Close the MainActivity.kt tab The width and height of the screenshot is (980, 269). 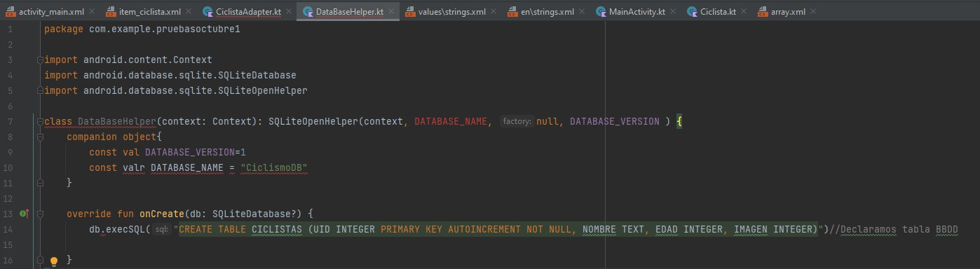coord(672,12)
